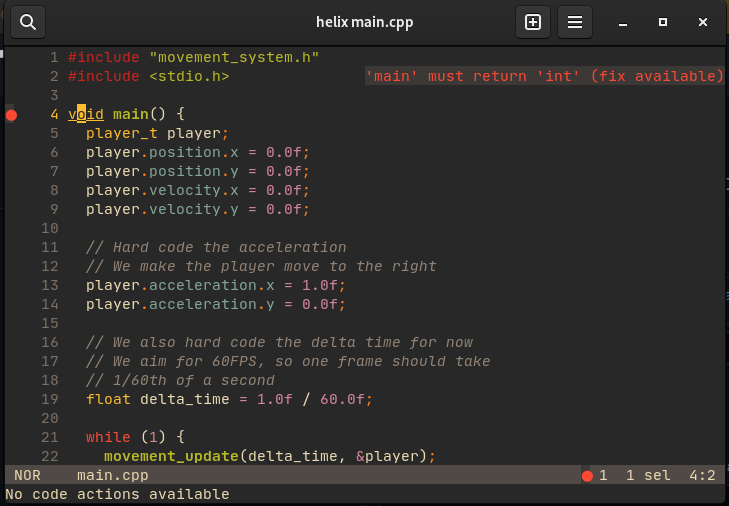The height and width of the screenshot is (506, 729).
Task: Click the red error marker on line 4
Action: coord(12,115)
